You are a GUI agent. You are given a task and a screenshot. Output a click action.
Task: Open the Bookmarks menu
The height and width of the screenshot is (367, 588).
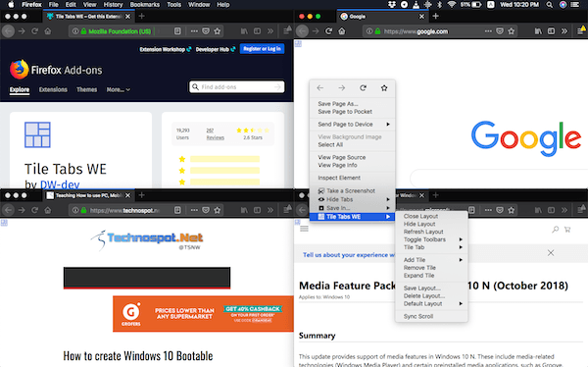(145, 5)
